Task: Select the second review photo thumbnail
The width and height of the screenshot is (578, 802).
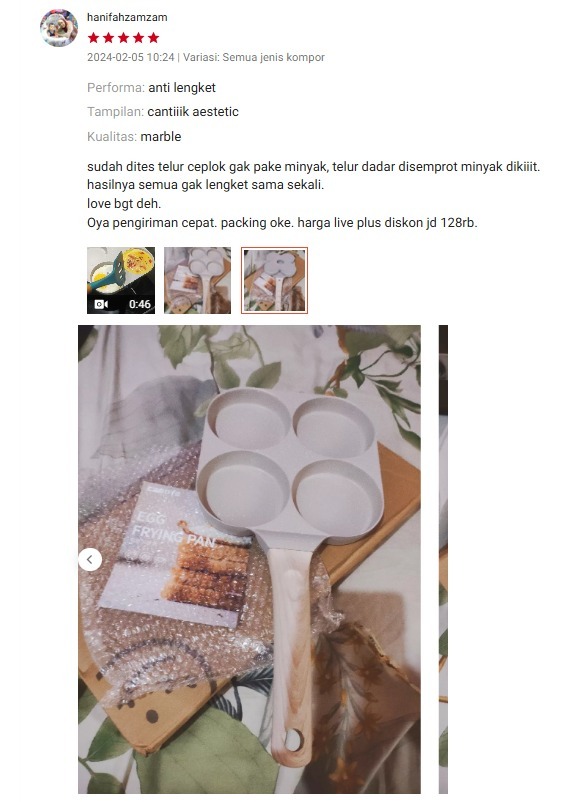Action: 197,280
